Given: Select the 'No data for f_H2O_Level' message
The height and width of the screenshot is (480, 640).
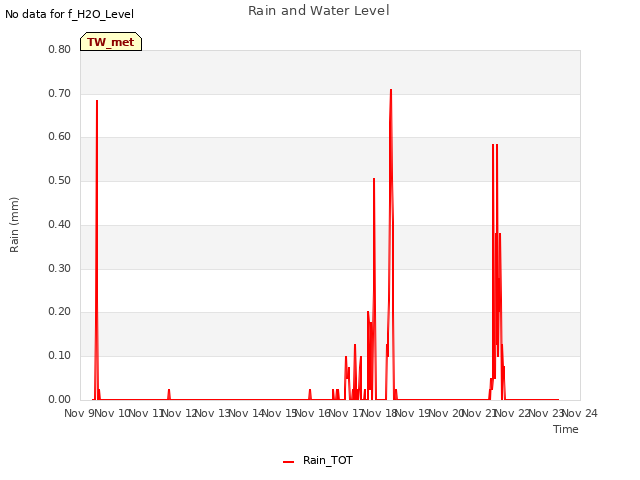Looking at the screenshot, I should [69, 14].
